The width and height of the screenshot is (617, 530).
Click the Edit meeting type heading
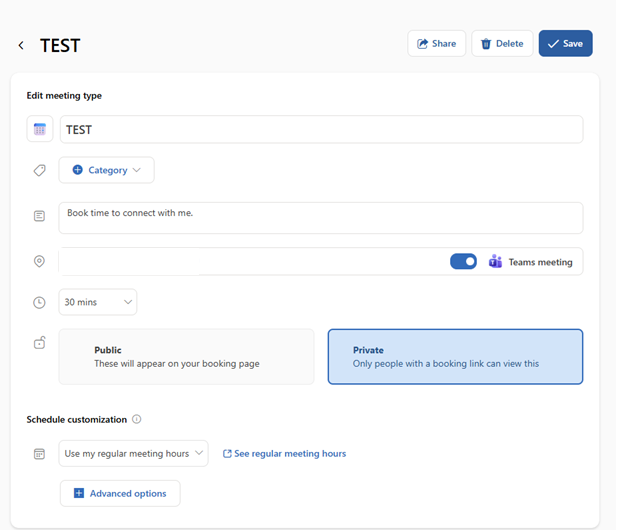click(x=64, y=96)
